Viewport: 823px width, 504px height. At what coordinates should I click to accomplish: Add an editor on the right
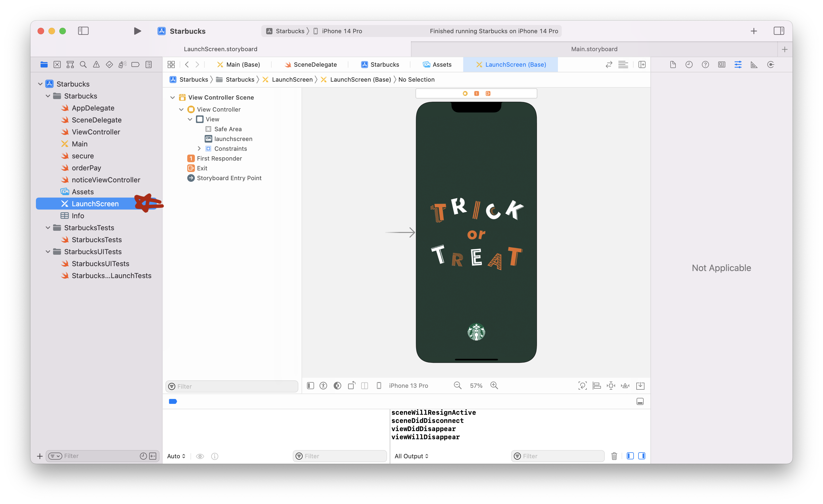click(x=642, y=64)
